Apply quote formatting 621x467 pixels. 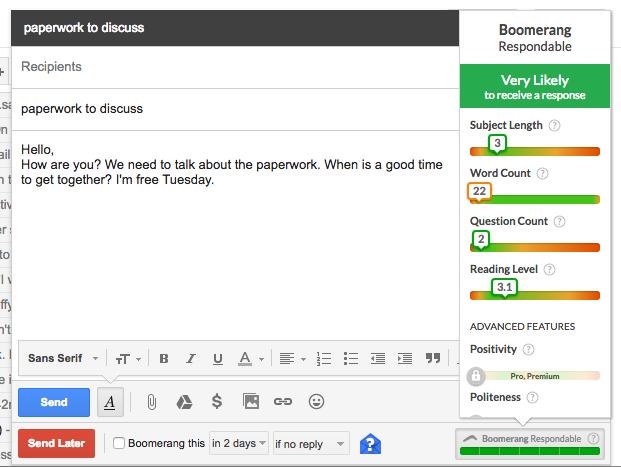coord(433,358)
